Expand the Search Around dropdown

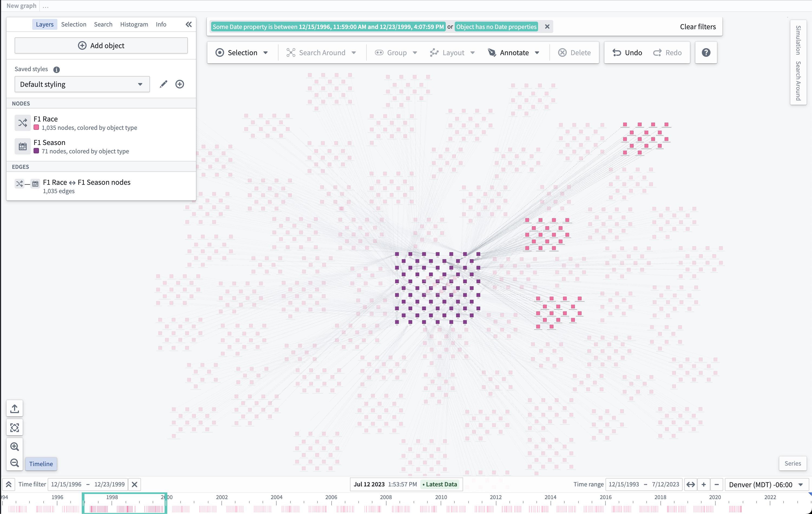pos(321,52)
